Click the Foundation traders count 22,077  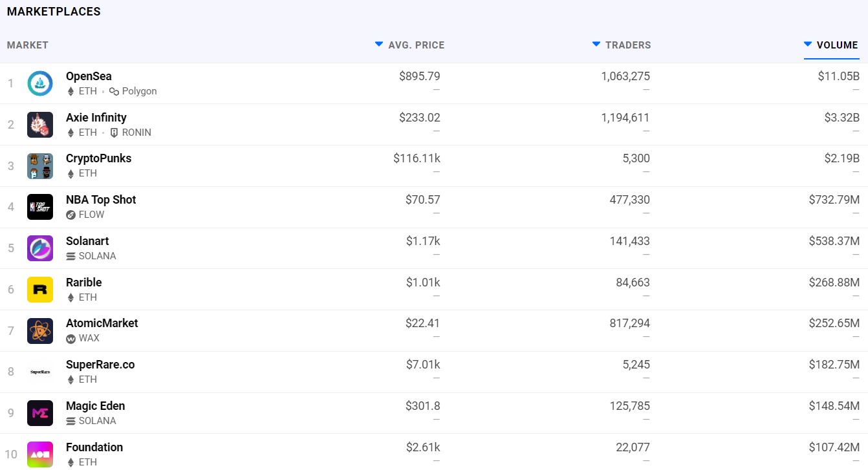pyautogui.click(x=633, y=447)
